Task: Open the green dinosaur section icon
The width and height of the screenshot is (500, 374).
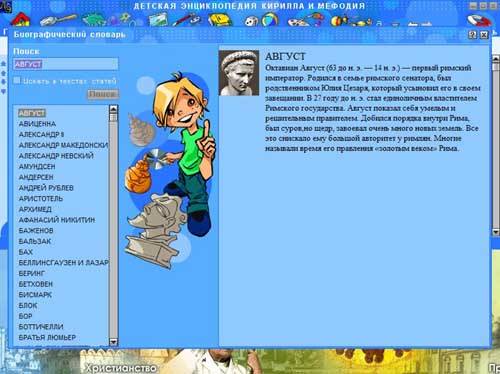Action: coord(94,19)
